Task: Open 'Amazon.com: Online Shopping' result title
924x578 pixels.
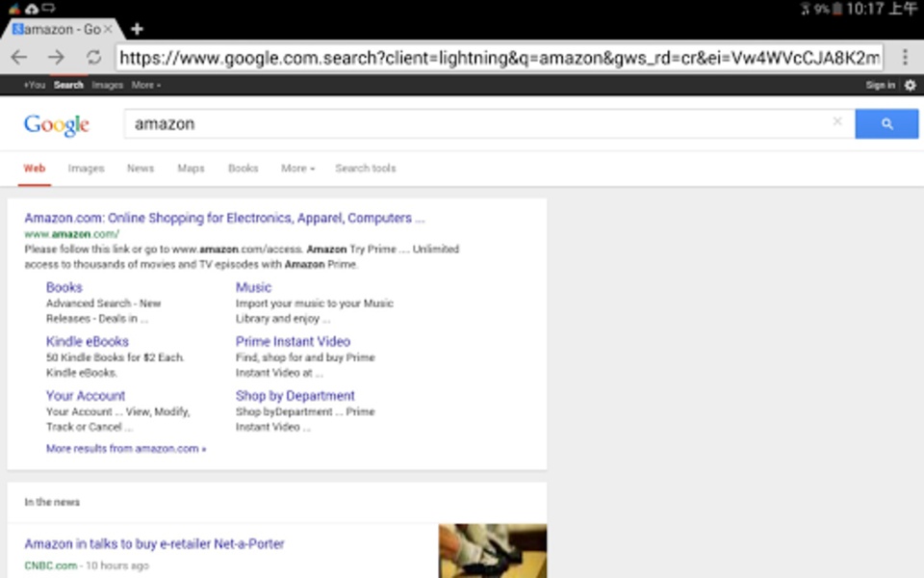Action: (224, 218)
